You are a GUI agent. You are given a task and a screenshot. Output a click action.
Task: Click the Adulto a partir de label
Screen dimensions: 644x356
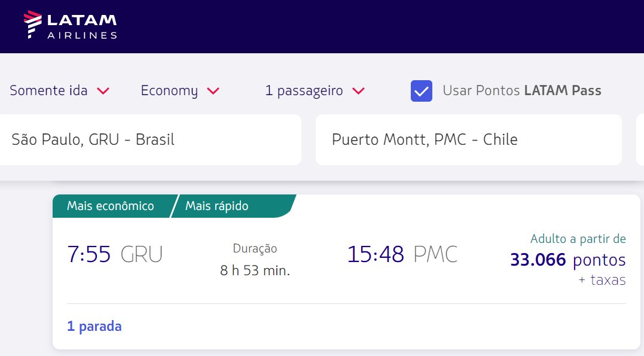click(578, 239)
